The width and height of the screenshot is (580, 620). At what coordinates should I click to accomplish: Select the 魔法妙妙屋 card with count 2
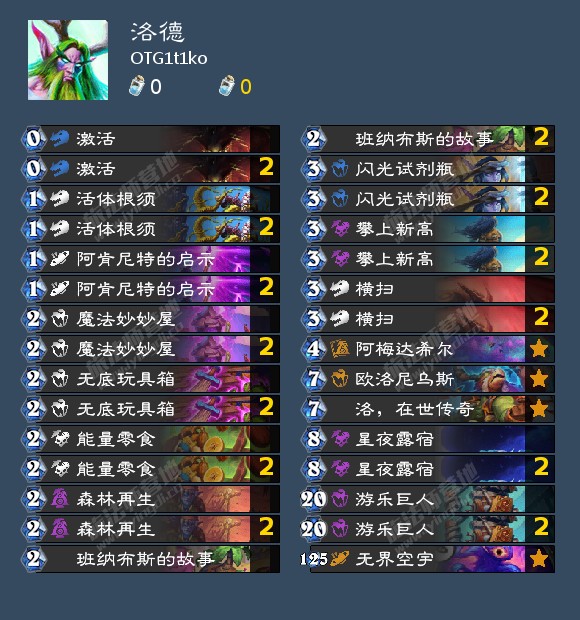tap(151, 349)
